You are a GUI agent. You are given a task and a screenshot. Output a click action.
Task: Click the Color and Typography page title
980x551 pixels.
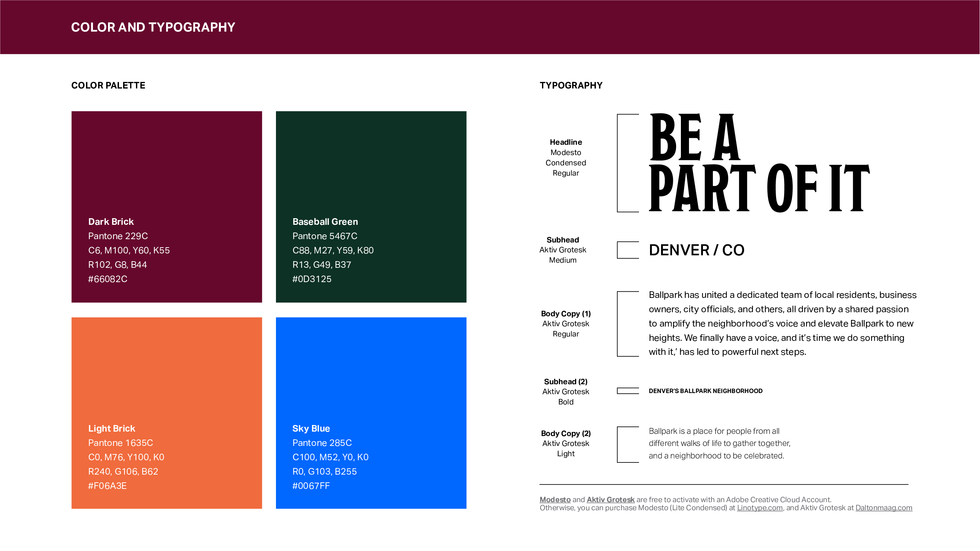pyautogui.click(x=153, y=28)
